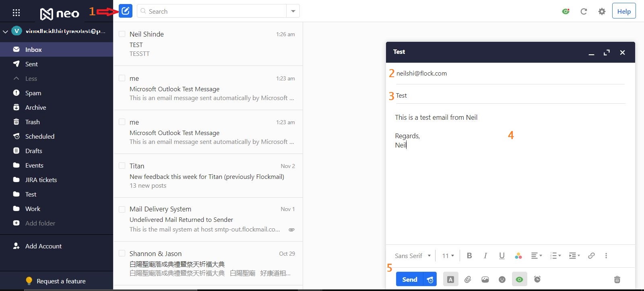Click the Help button
This screenshot has width=644, height=291.
(624, 11)
